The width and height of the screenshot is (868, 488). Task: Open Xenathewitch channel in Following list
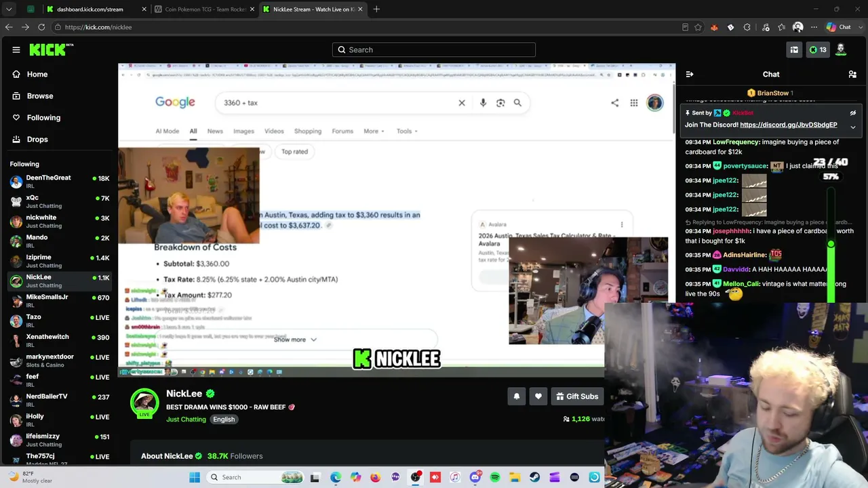[58, 340]
